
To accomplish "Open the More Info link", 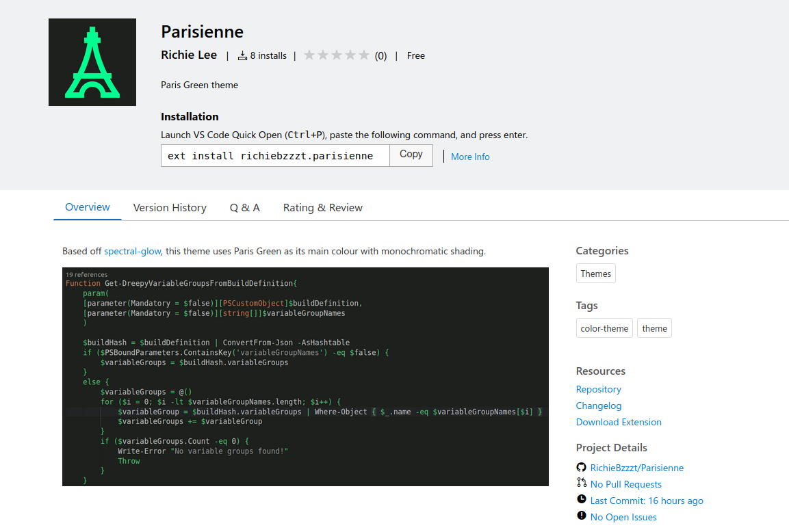I will coord(470,157).
